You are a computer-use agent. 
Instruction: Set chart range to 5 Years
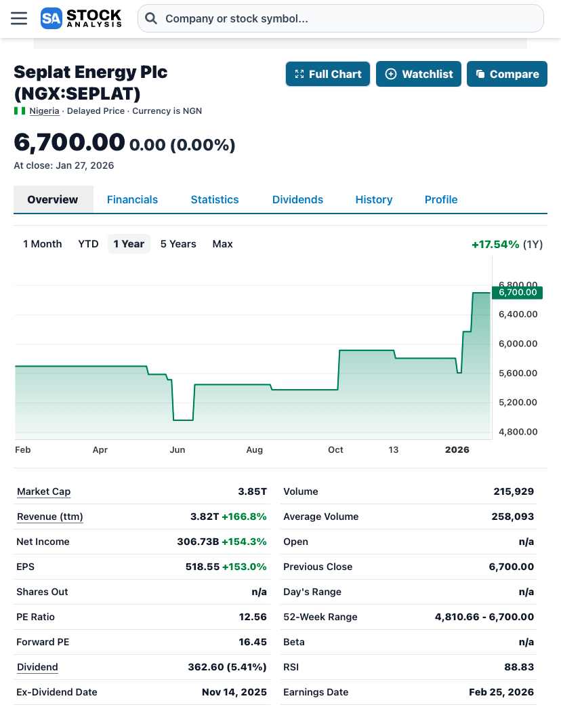178,244
